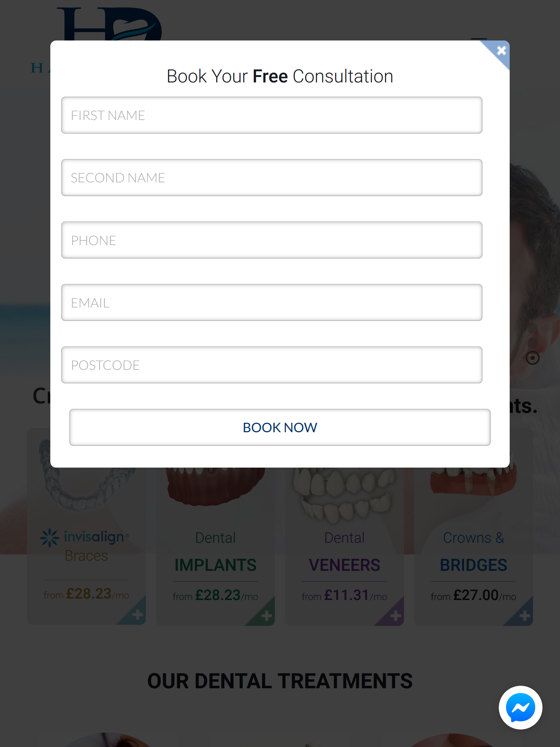The image size is (560, 747).
Task: Close the free consultation popup
Action: [x=501, y=50]
